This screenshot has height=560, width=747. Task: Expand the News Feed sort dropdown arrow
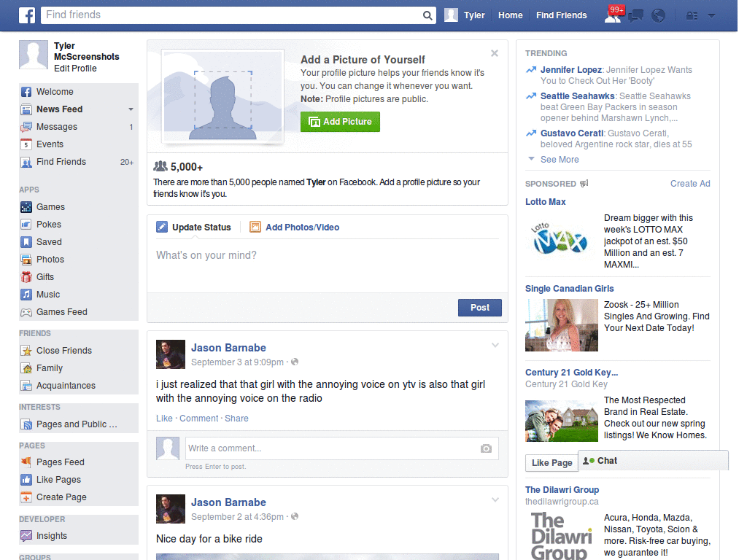coord(131,109)
